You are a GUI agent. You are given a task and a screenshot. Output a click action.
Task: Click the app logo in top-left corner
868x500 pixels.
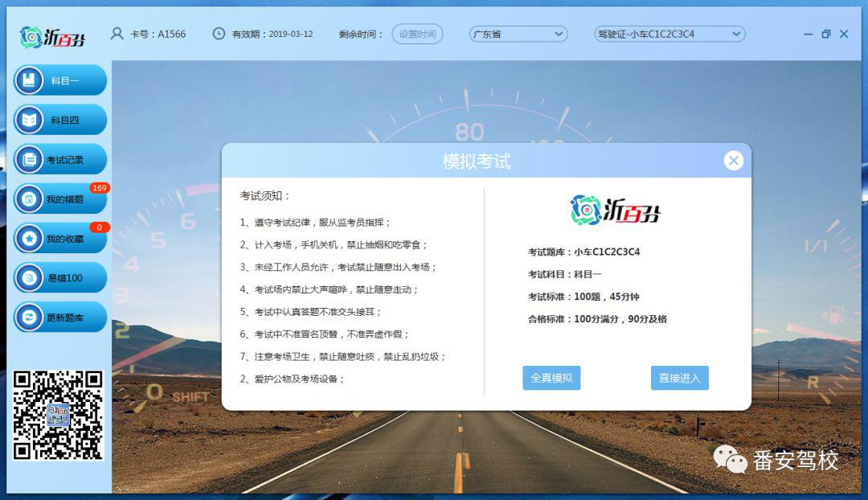(x=52, y=36)
